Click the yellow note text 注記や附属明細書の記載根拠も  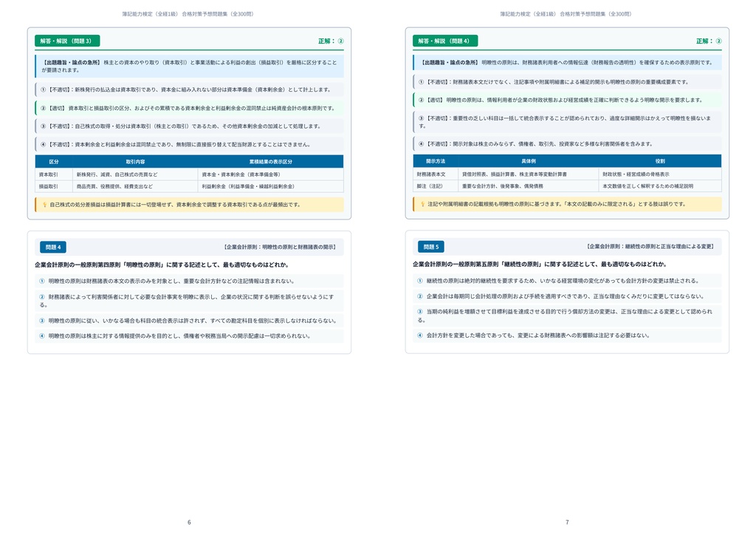tap(557, 204)
